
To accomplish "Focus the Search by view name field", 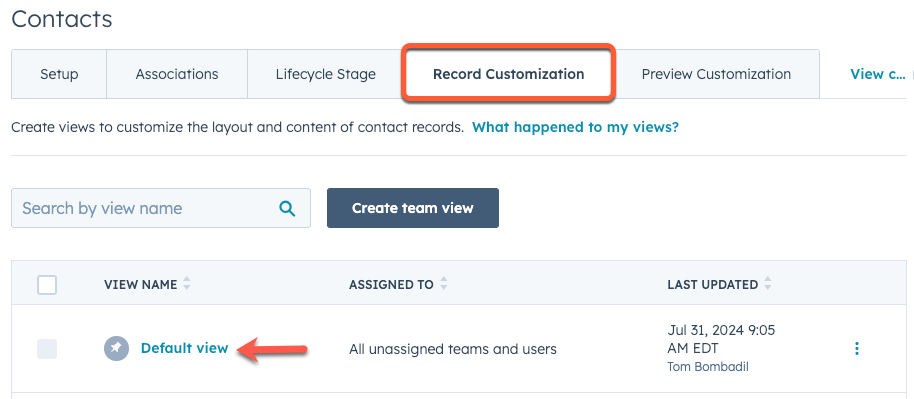I will pos(161,208).
